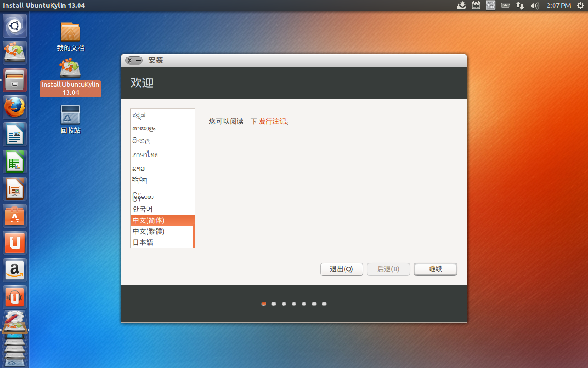
Task: Open the sound volume indicator
Action: pos(534,6)
